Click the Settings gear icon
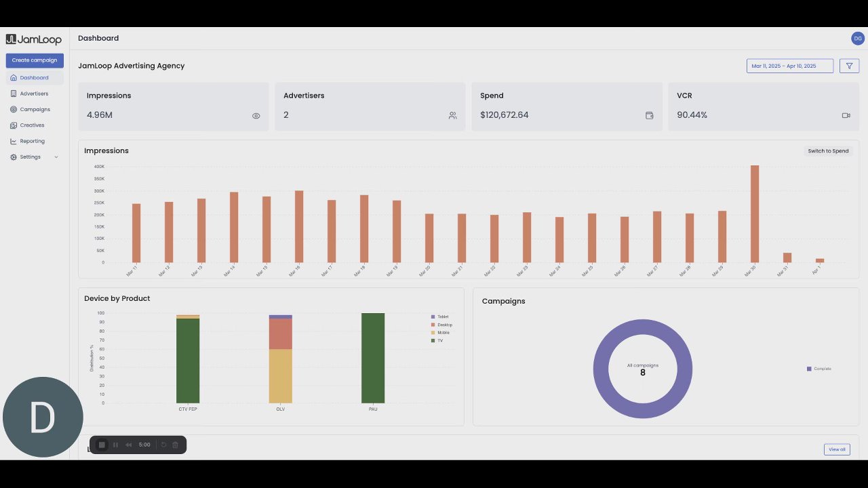Screen dimensions: 868x488 pos(14,157)
